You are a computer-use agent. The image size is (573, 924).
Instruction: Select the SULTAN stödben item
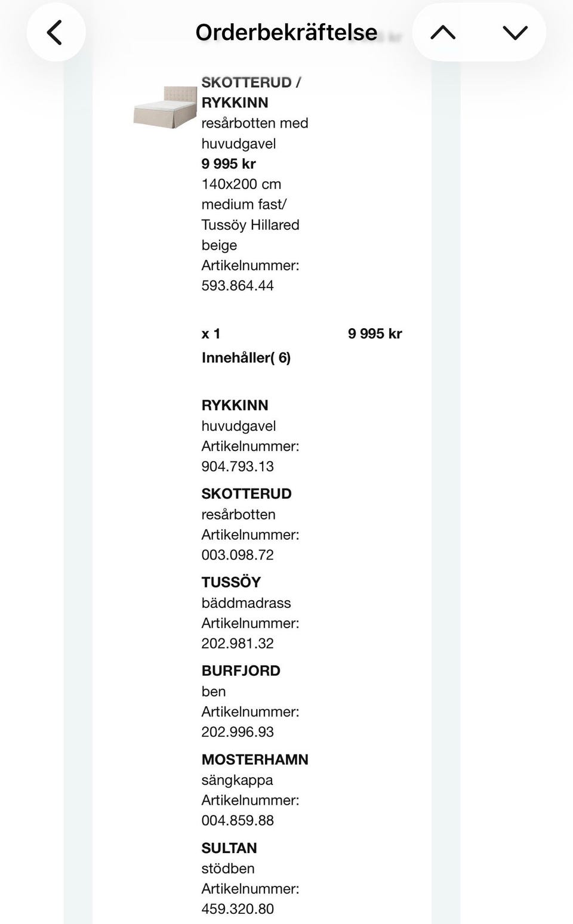[x=229, y=848]
